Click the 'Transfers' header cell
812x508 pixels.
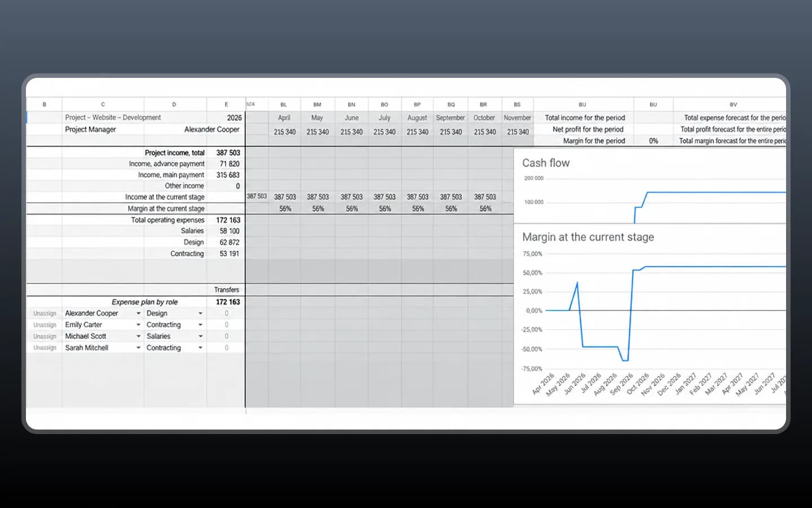click(226, 290)
